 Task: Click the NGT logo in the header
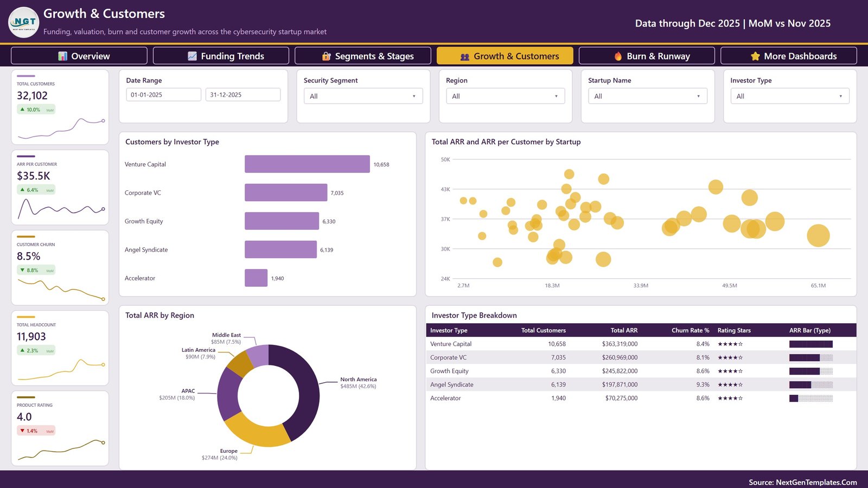tap(24, 22)
